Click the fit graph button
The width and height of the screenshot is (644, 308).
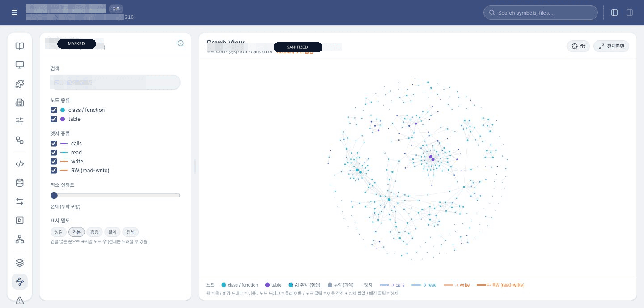[578, 46]
